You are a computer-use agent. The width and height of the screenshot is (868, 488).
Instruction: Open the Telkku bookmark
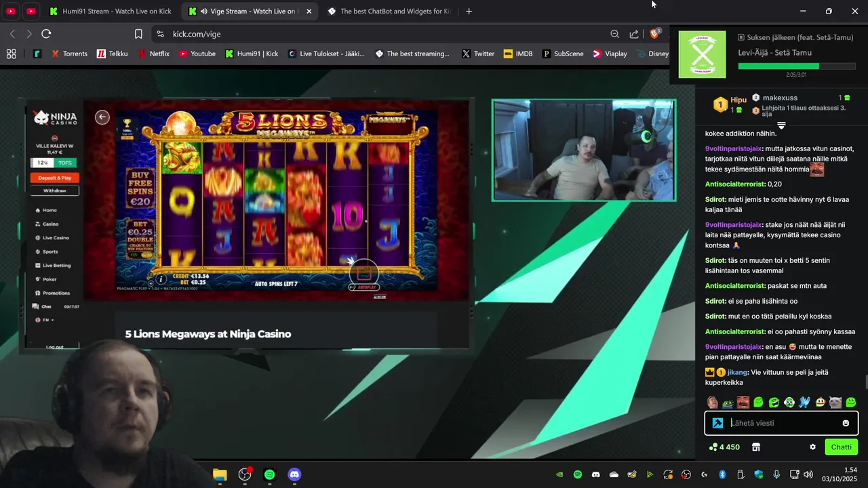click(x=112, y=54)
